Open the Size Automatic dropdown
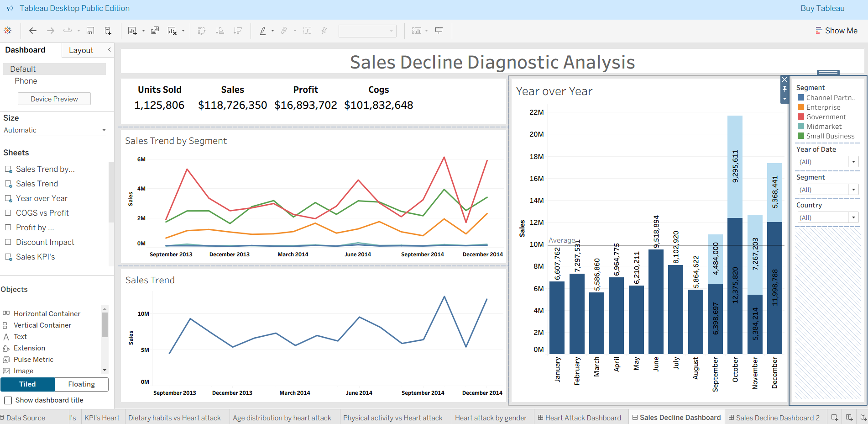The width and height of the screenshot is (868, 424). click(x=55, y=130)
